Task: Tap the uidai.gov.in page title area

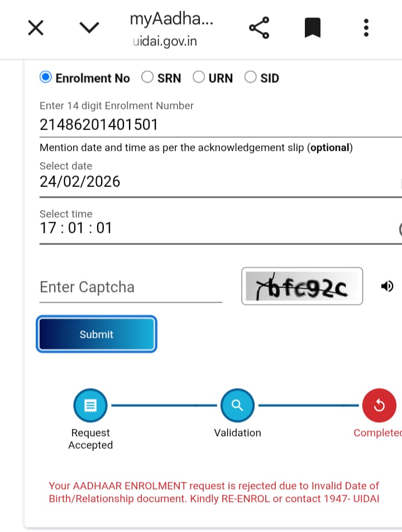Action: tap(171, 29)
